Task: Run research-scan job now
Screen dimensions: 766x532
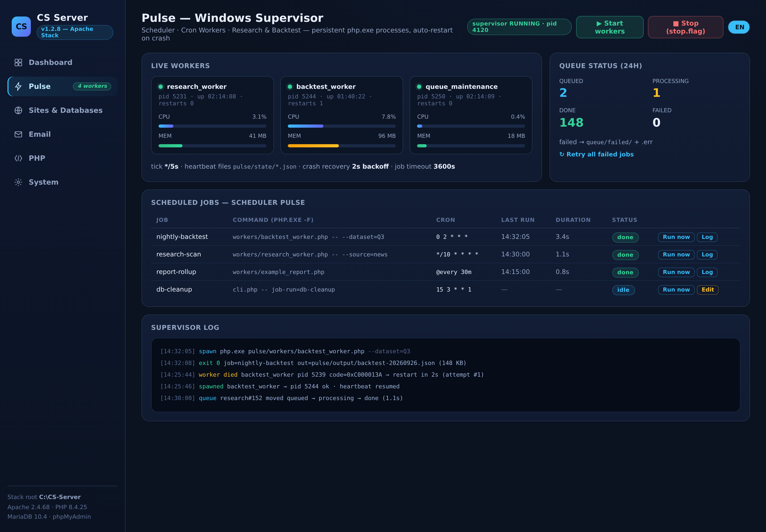Action: pos(676,255)
